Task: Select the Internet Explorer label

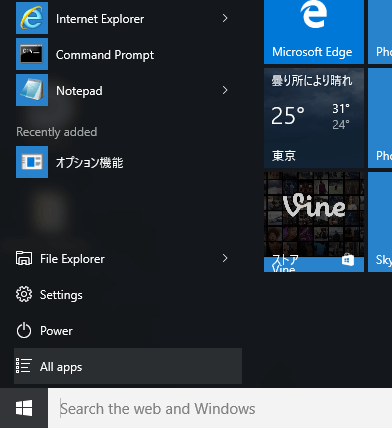Action: pyautogui.click(x=100, y=19)
